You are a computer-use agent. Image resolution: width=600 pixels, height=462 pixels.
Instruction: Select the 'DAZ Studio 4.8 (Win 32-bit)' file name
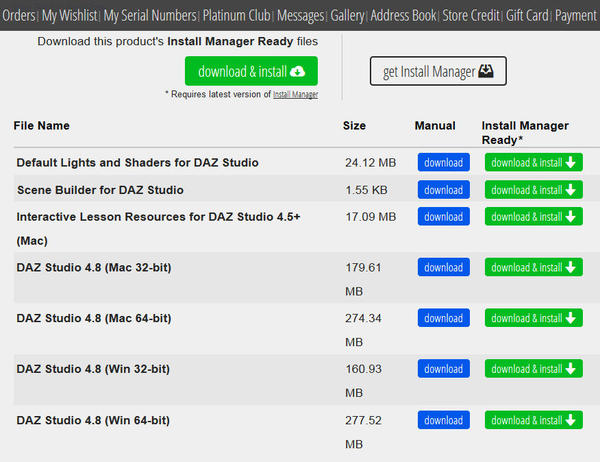pos(93,369)
